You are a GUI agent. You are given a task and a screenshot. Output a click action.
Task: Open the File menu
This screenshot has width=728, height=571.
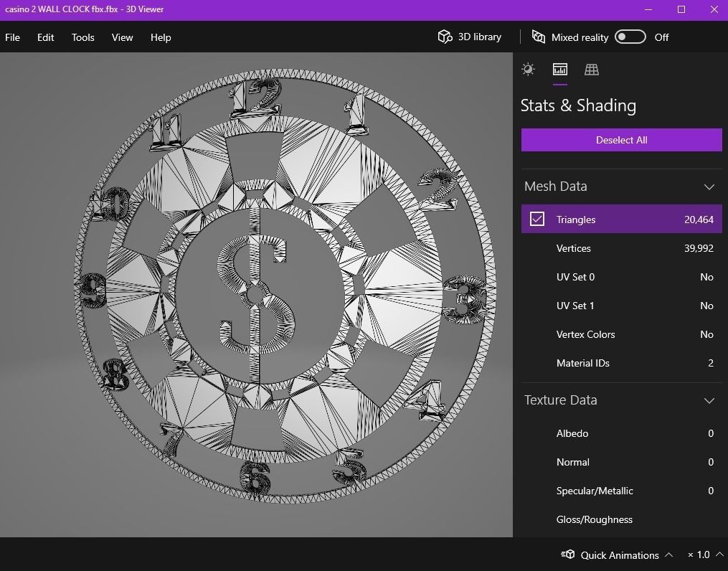click(11, 37)
